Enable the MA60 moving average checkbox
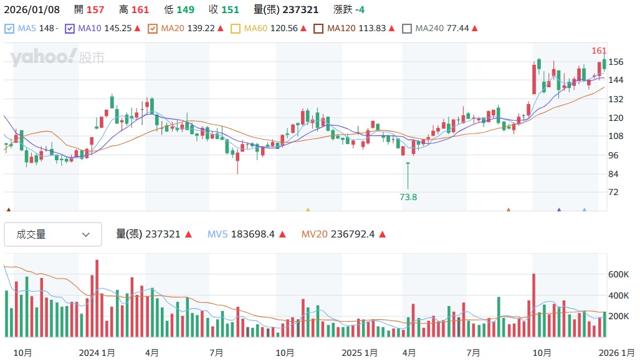Image resolution: width=640 pixels, height=364 pixels. click(x=236, y=29)
